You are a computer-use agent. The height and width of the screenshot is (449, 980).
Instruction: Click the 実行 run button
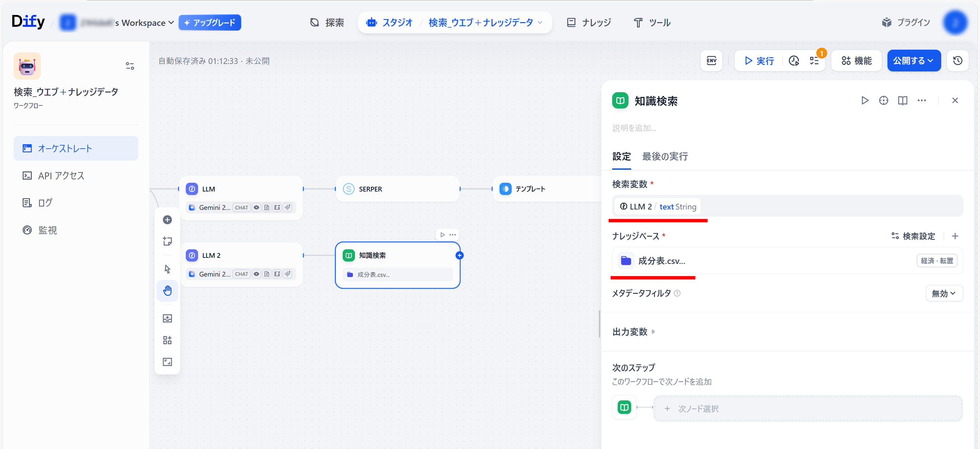click(x=759, y=61)
